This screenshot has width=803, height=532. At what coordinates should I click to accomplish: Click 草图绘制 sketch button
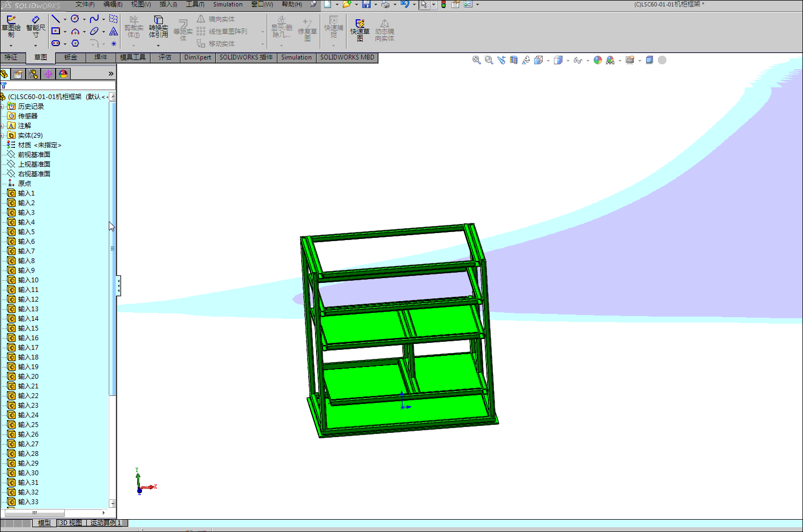[x=11, y=26]
